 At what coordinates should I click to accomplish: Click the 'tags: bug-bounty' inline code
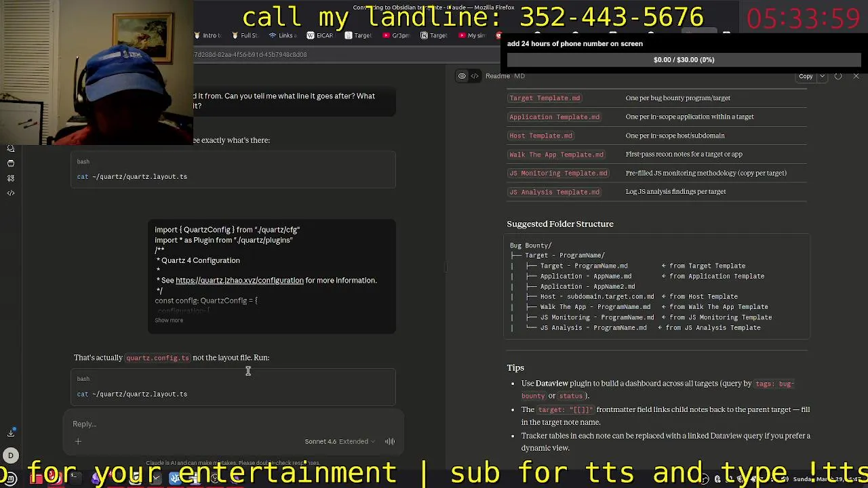(x=658, y=389)
